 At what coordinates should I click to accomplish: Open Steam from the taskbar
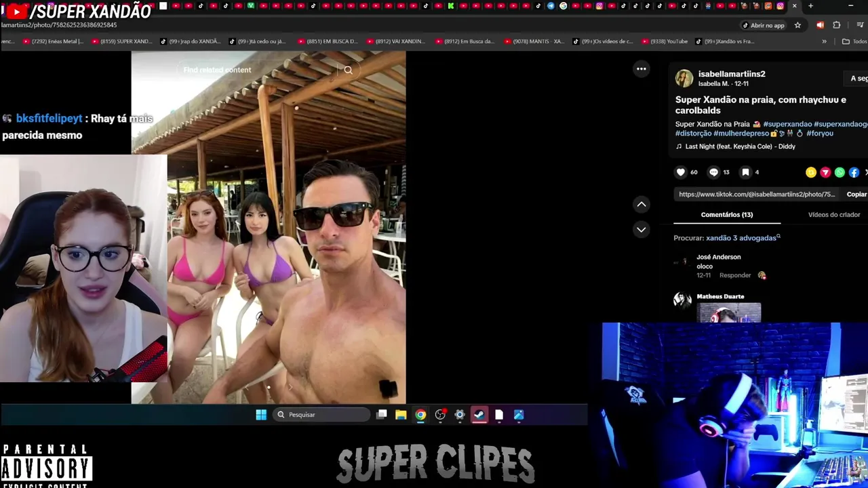[479, 415]
